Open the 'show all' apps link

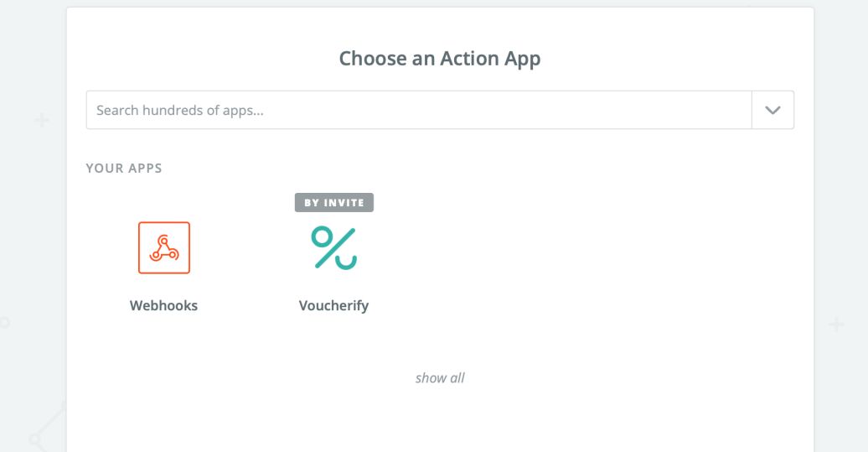(440, 378)
